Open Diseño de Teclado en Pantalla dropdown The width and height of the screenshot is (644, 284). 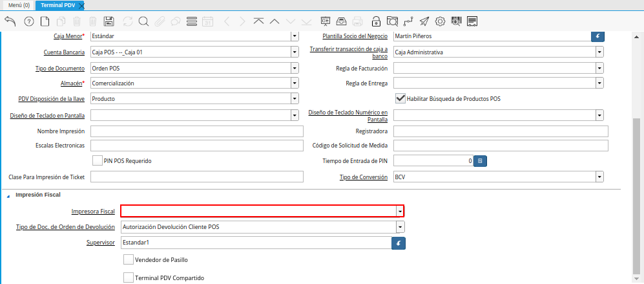pos(295,116)
